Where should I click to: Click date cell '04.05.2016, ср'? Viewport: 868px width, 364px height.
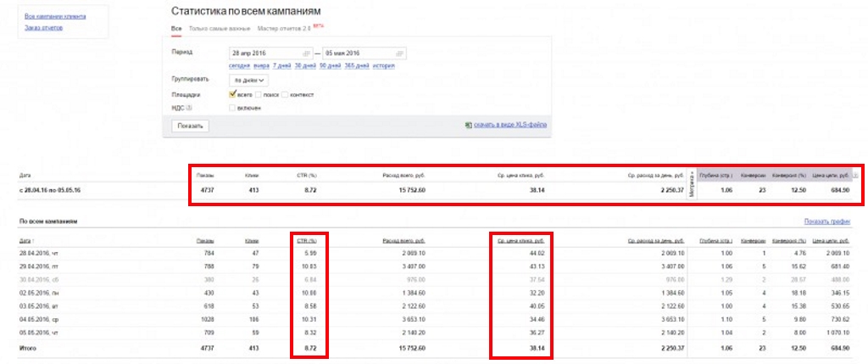37,320
